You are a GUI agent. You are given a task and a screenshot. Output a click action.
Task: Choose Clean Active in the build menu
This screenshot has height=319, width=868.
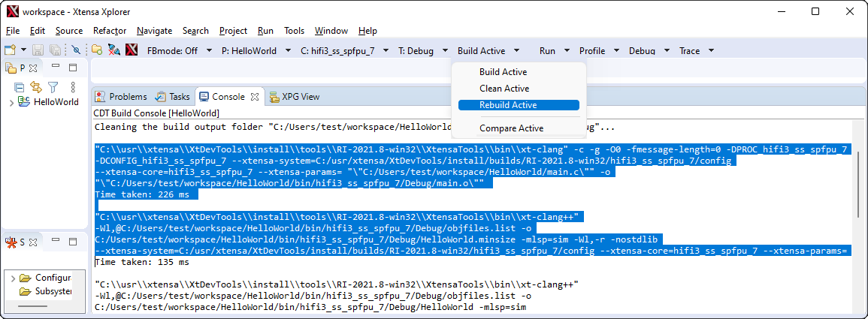(504, 89)
